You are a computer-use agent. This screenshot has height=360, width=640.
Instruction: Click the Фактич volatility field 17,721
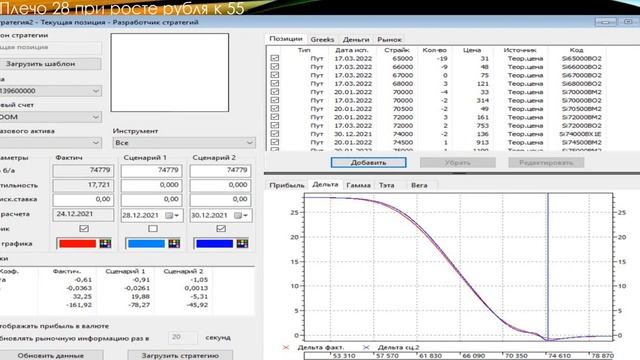[83, 185]
